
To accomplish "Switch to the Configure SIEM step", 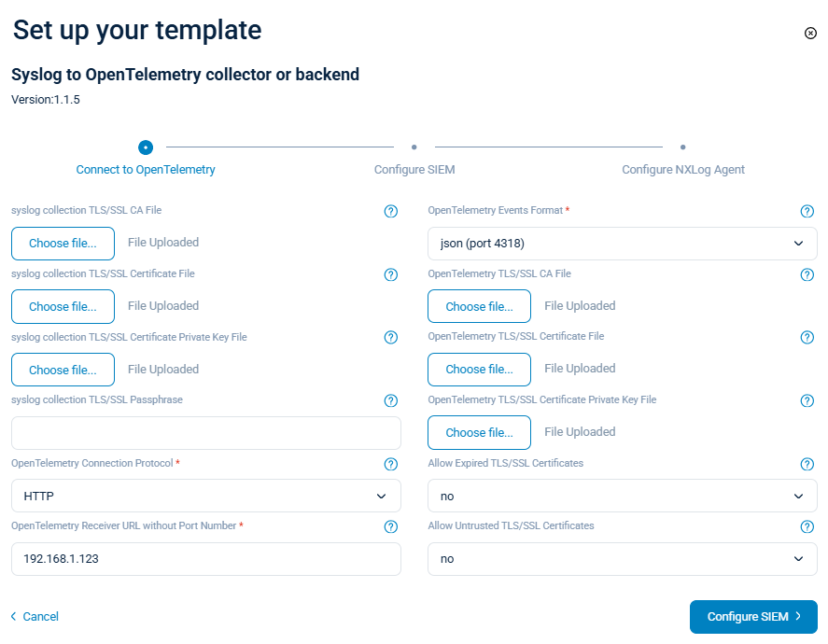I will pyautogui.click(x=414, y=169).
